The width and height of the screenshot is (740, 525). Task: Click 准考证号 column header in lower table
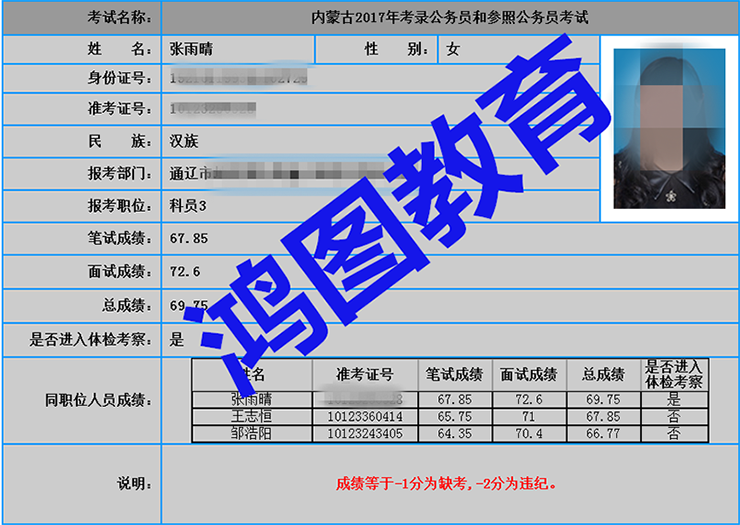[365, 375]
